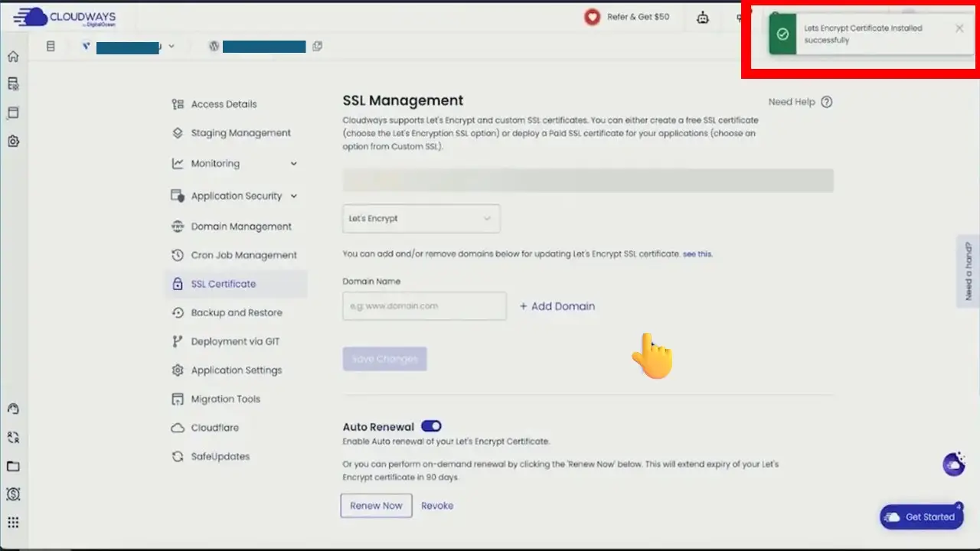Open the 'Need a hand?' side tab

coord(969,271)
